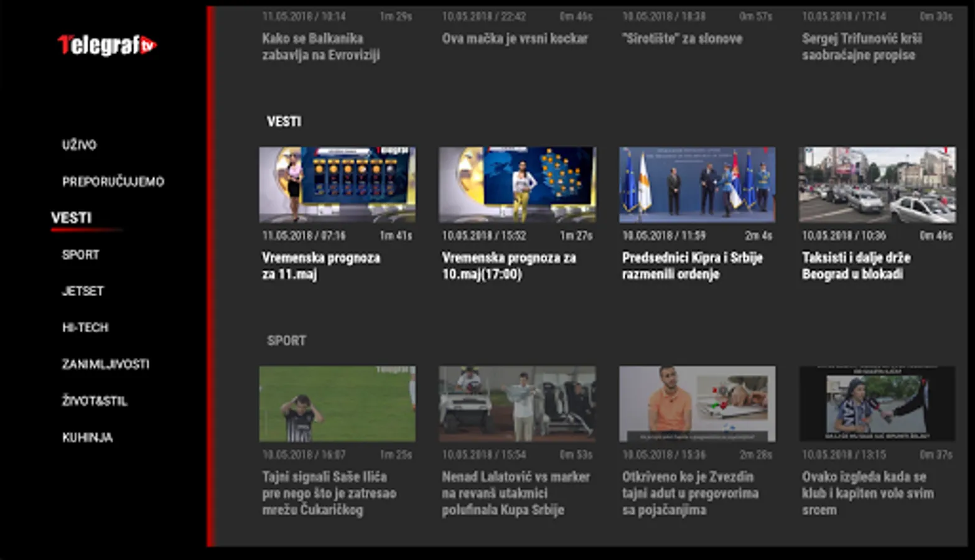Open klub i kapiten video thumbnail

click(877, 404)
